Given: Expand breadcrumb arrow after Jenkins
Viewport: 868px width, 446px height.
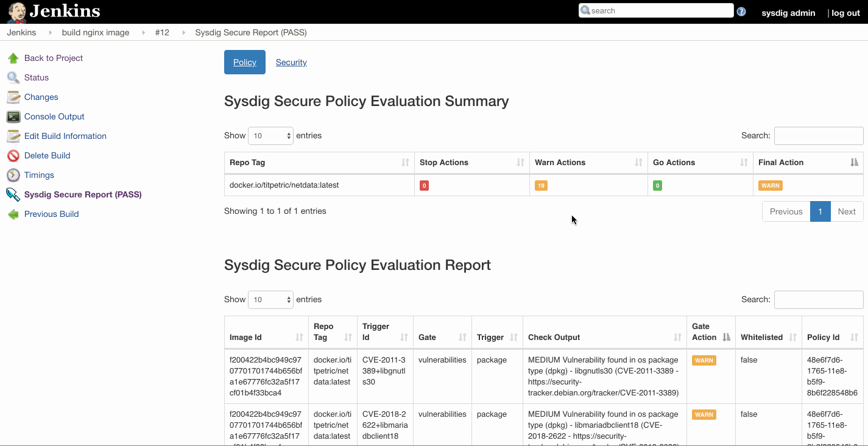Looking at the screenshot, I should (x=50, y=33).
